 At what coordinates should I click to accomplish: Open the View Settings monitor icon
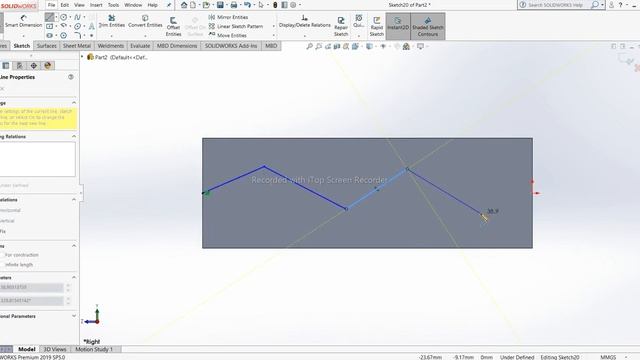coord(420,47)
